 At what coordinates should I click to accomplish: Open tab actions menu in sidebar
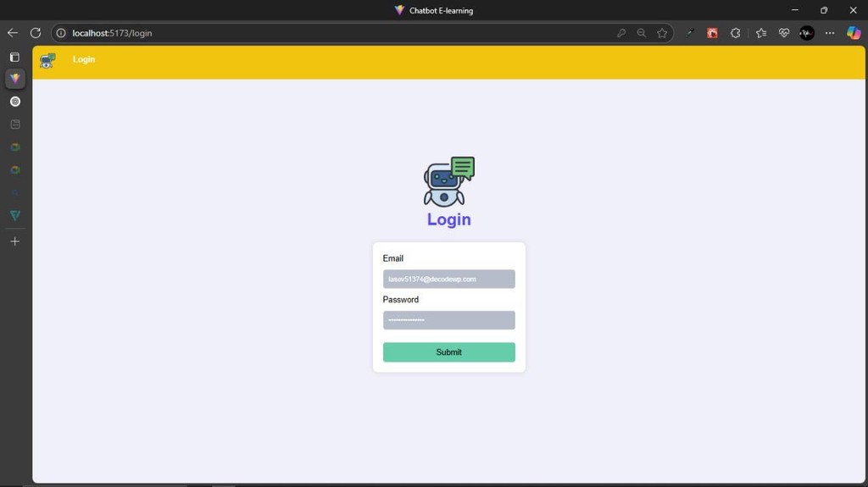pyautogui.click(x=15, y=57)
